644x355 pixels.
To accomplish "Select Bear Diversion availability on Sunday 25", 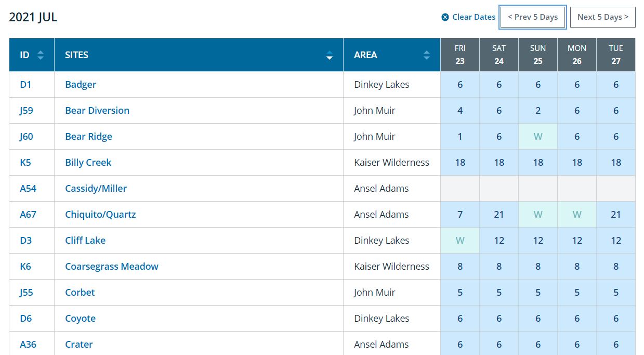I will tap(538, 111).
